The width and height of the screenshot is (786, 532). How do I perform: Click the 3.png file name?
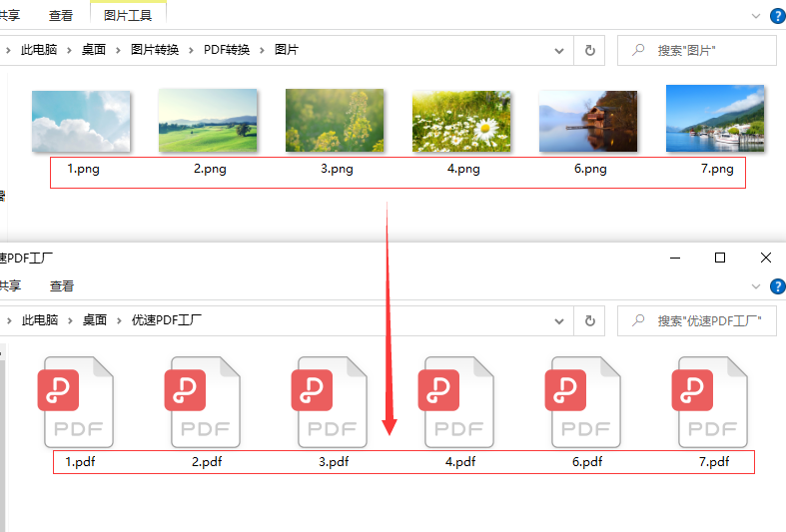[x=337, y=169]
